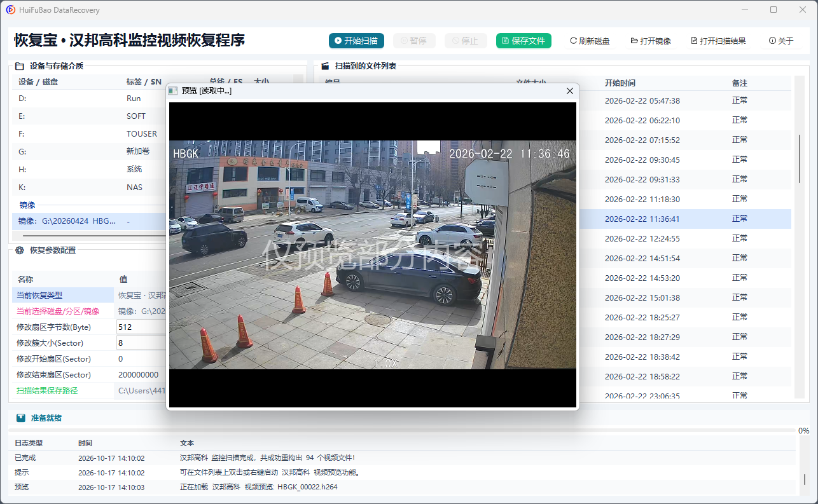Select file row with time 18:58:22

[x=686, y=376]
